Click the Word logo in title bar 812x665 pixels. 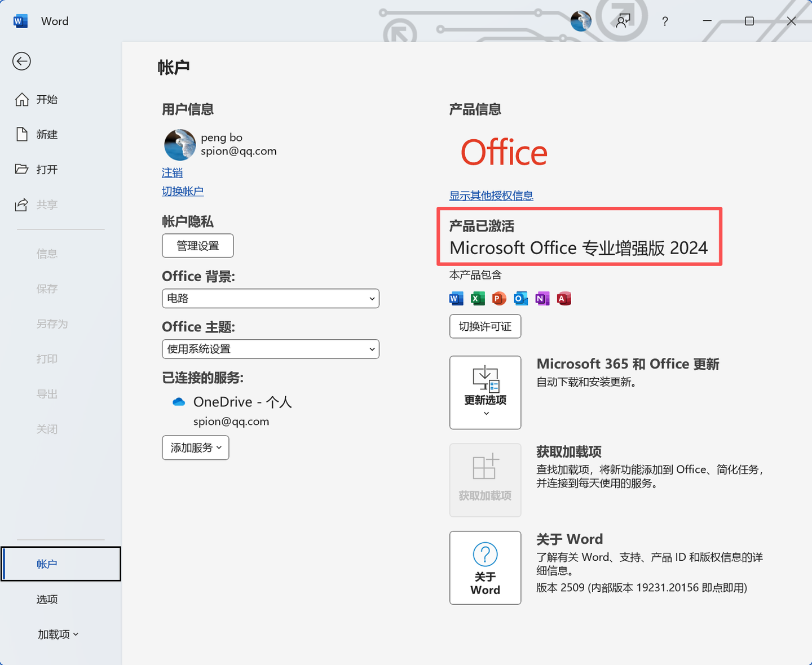[x=20, y=21]
